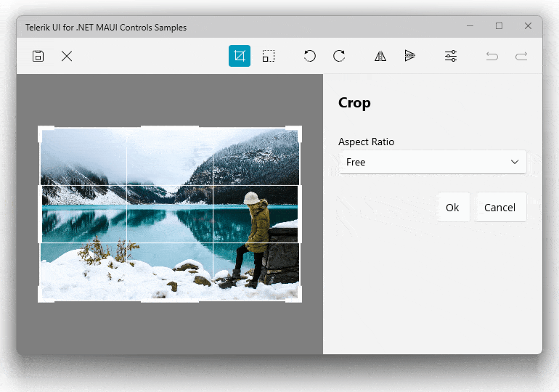Viewport: 559px width, 392px height.
Task: Minimize the Telerik samples window
Action: 470,26
